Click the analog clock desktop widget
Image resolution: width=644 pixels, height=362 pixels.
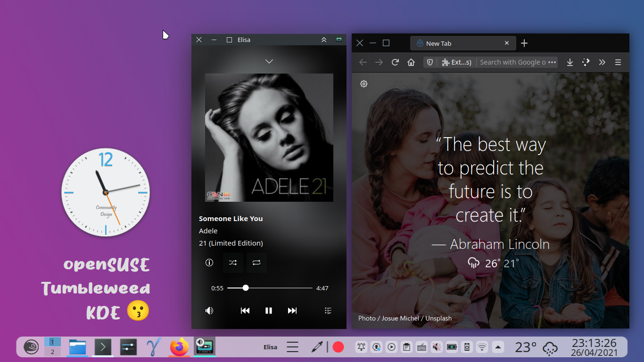click(x=106, y=192)
